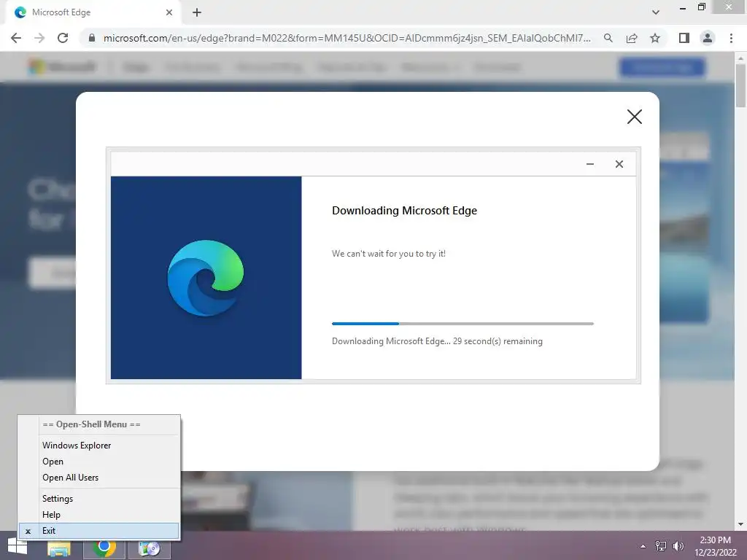Click the page vertical scrollbar thumb
Screen dimensions: 747x560
click(740, 86)
